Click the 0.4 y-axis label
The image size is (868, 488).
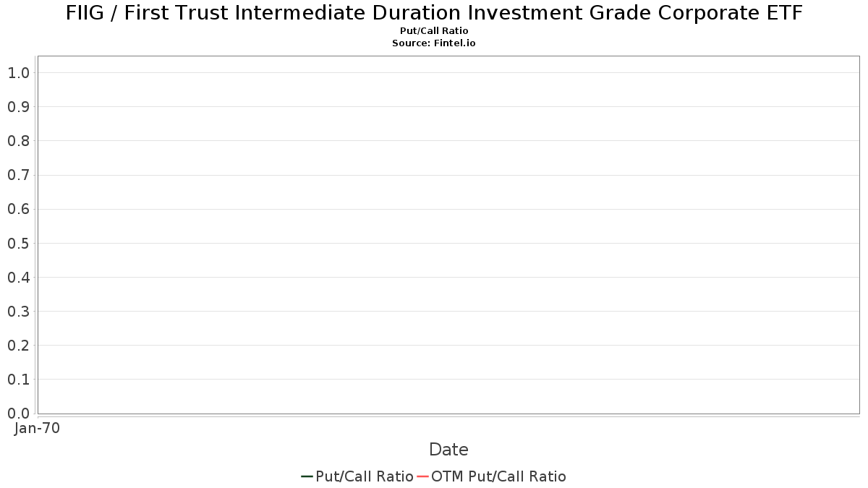pyautogui.click(x=18, y=277)
